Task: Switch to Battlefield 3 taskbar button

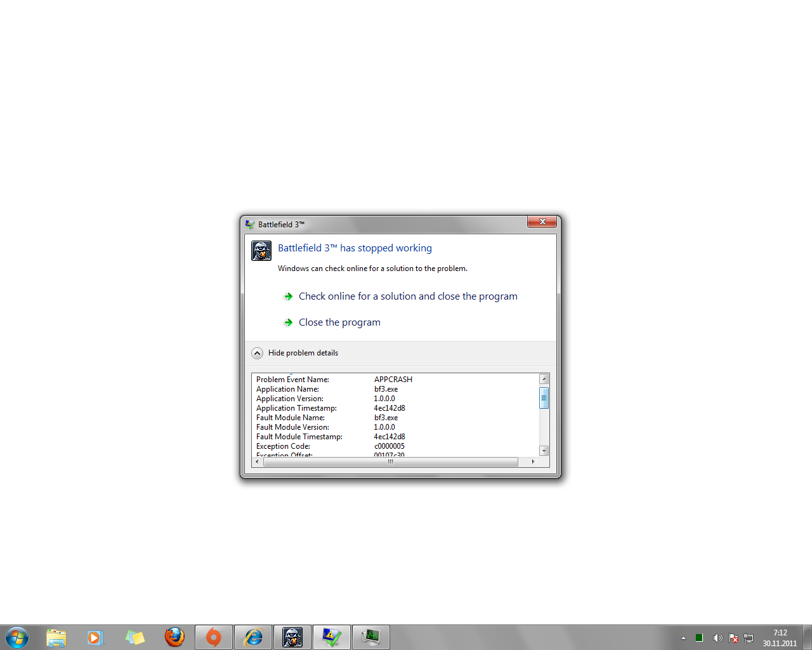Action: click(292, 637)
